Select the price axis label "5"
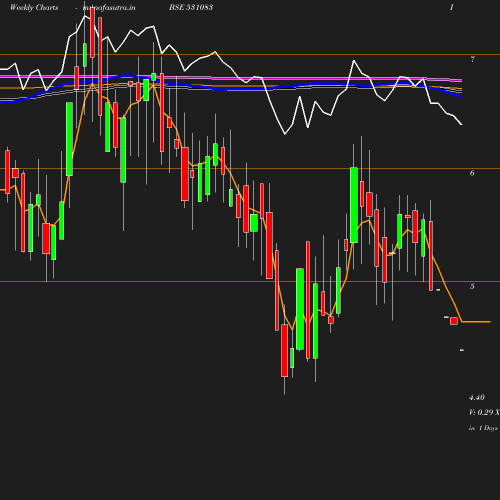Screen dimensions: 500x500 (472, 286)
